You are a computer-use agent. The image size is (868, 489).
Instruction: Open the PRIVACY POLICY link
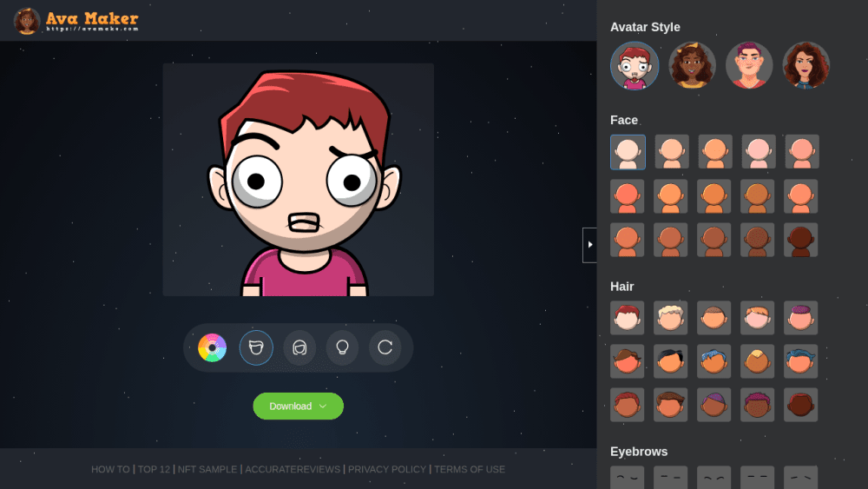pos(387,469)
